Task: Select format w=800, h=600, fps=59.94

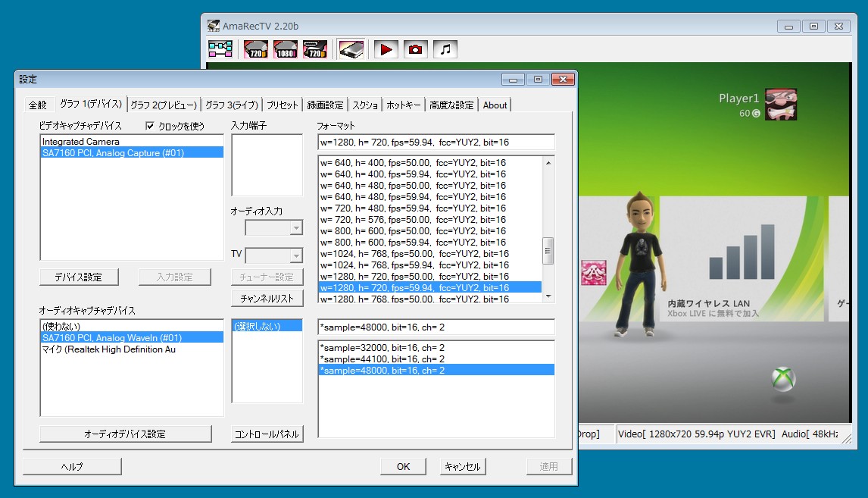Action: 429,242
